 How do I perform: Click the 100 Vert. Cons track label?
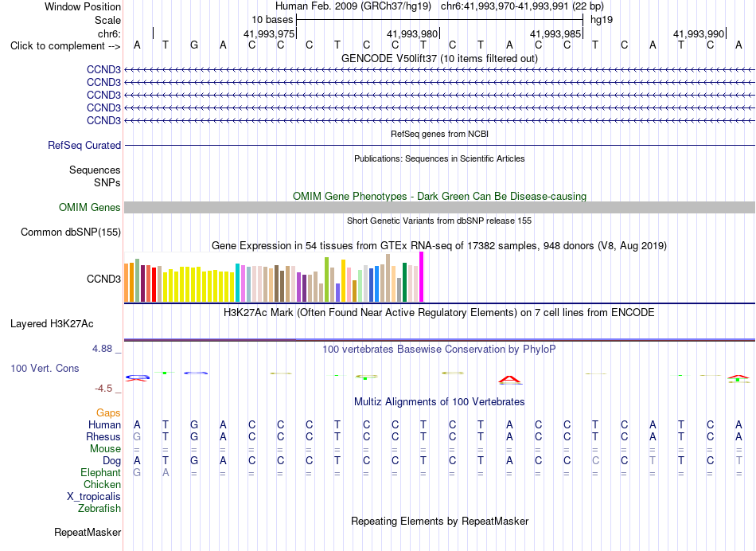(45, 368)
